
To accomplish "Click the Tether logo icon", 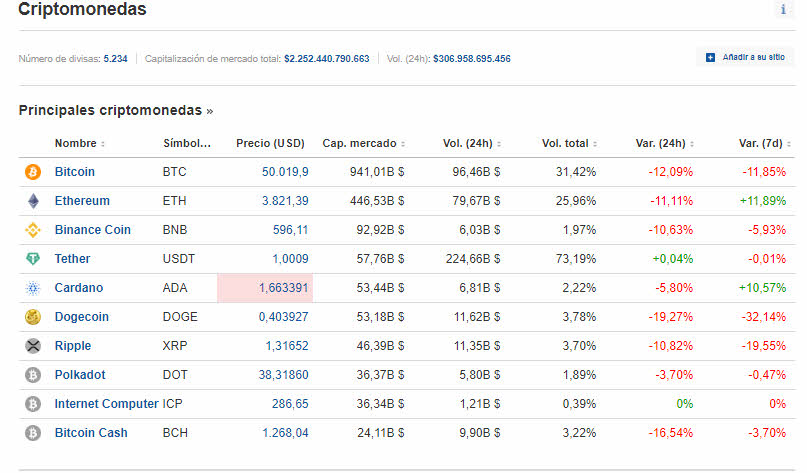I will tap(33, 259).
